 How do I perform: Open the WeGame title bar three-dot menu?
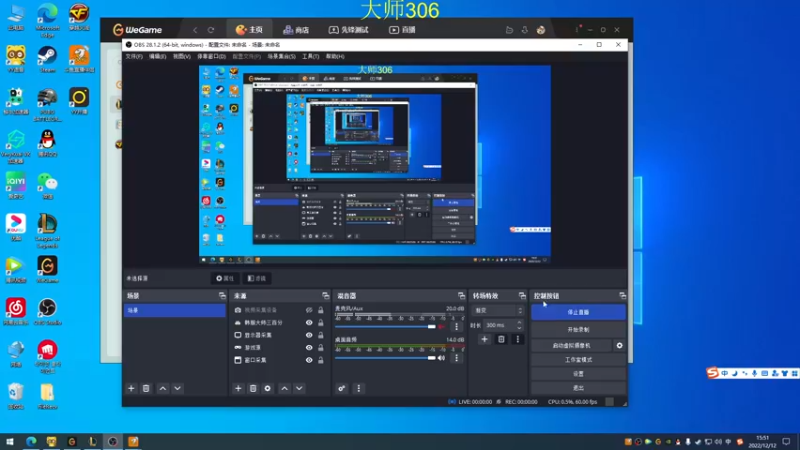(x=577, y=30)
